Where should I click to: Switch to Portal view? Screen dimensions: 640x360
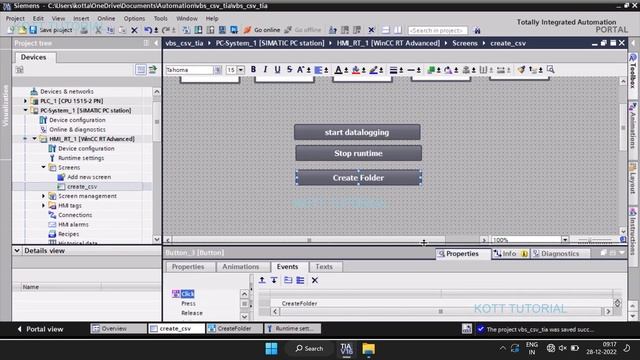40,329
